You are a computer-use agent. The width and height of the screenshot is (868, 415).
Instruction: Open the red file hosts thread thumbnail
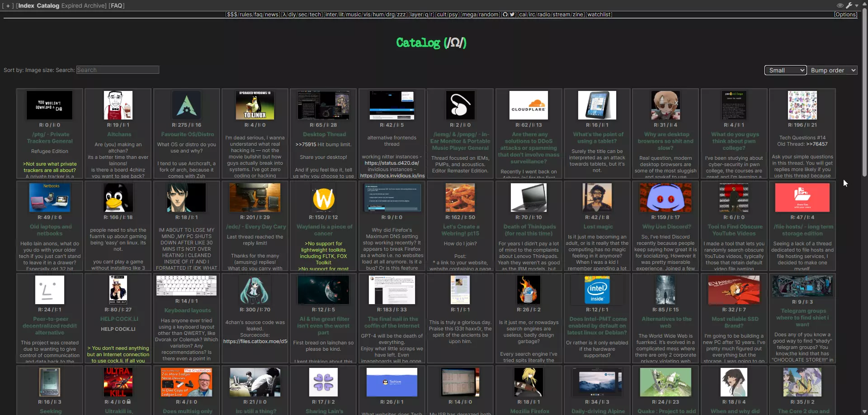802,197
